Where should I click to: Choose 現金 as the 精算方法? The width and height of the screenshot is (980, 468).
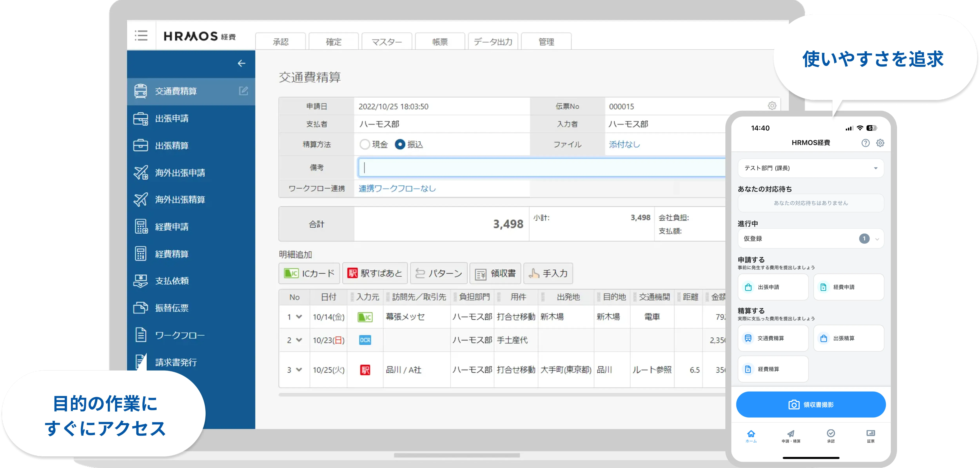(364, 144)
